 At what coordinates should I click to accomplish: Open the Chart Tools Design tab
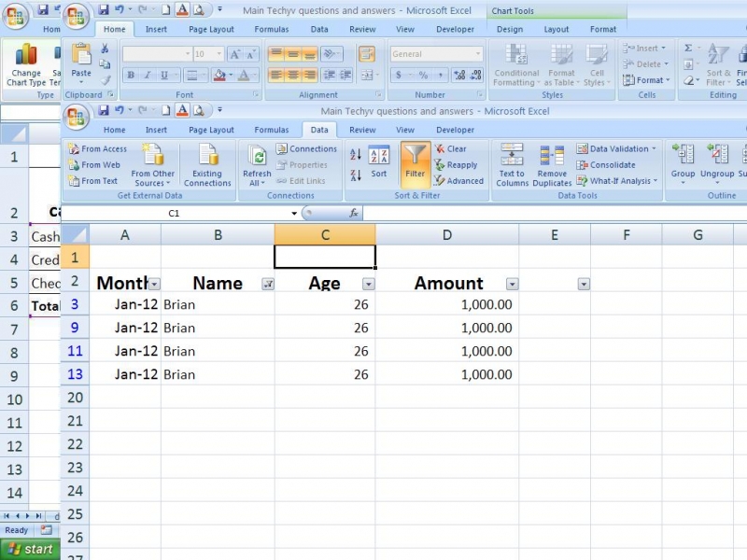[x=510, y=29]
